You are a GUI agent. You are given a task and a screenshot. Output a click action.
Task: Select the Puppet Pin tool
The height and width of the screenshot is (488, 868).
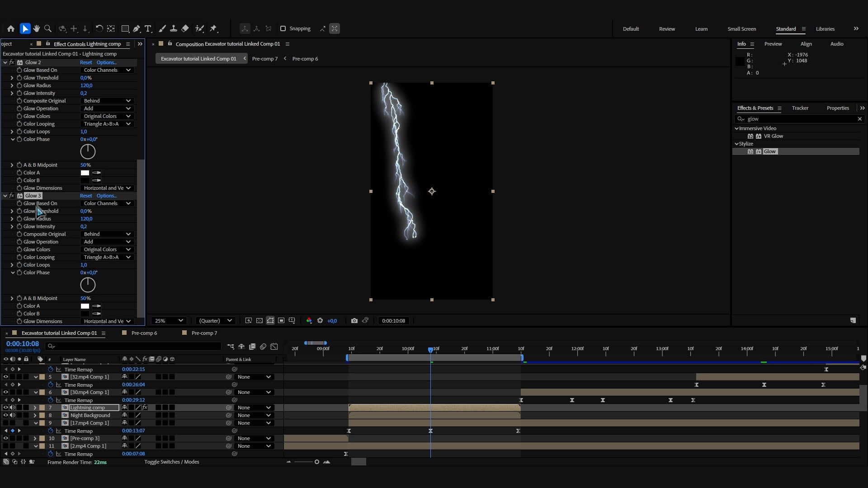pos(213,28)
